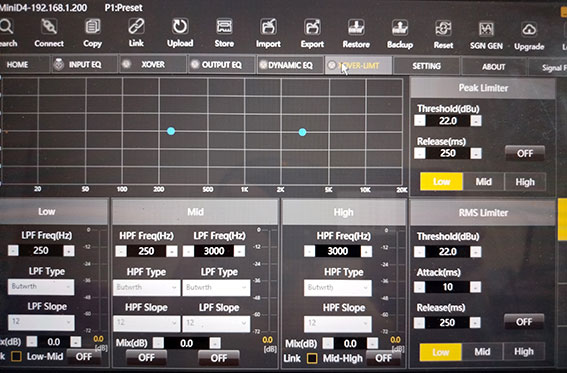Click the Export icon
The height and width of the screenshot is (373, 567).
coord(312,27)
